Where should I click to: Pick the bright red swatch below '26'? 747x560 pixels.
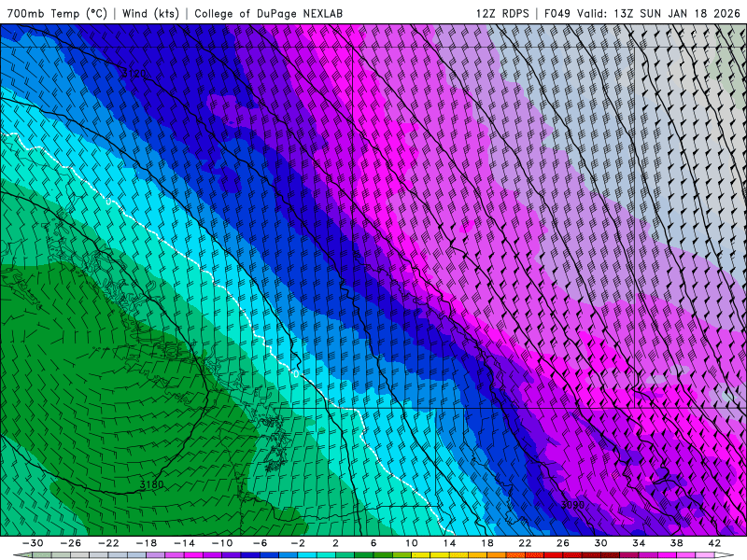tap(553, 555)
